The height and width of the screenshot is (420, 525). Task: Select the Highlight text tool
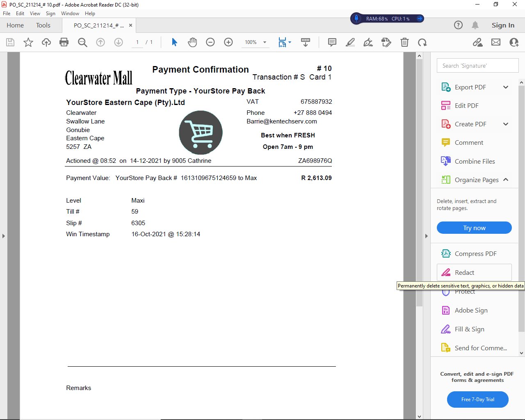[350, 42]
